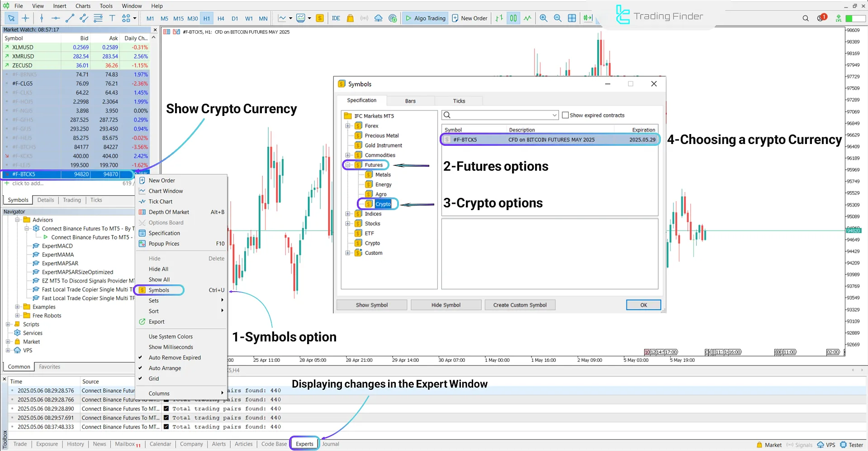The height and width of the screenshot is (451, 868).
Task: Switch chart to candlestick display
Action: [513, 19]
